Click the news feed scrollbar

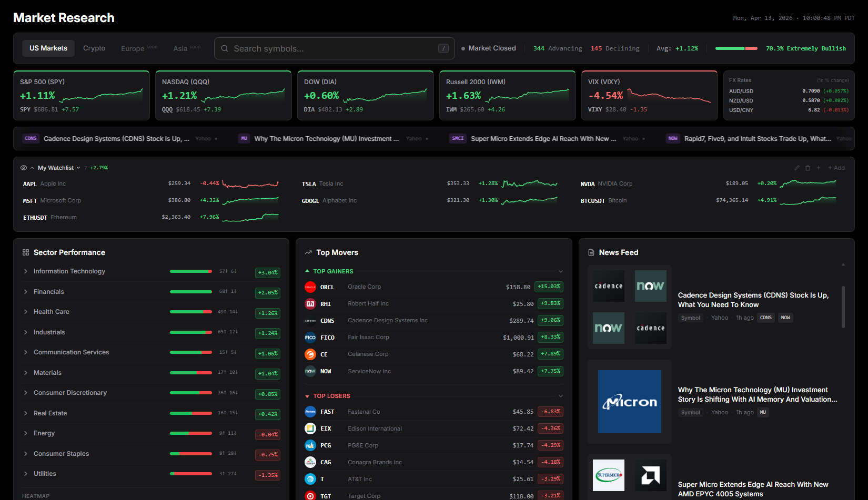(843, 307)
